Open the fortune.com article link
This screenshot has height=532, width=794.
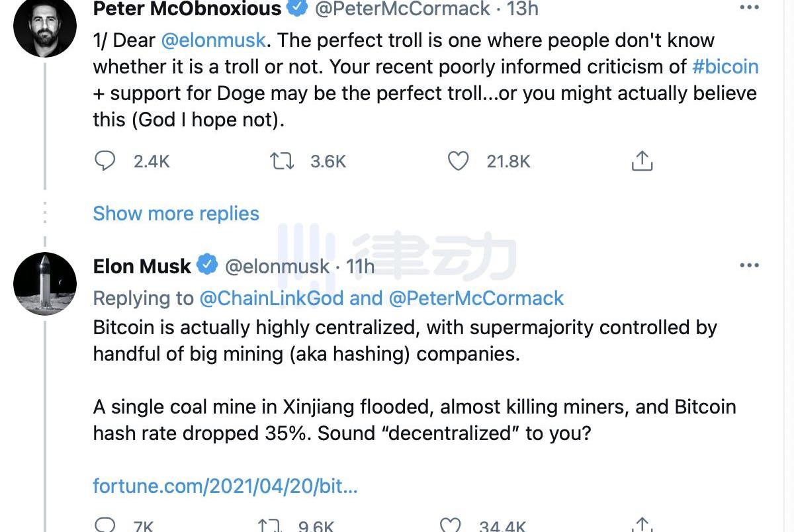(x=225, y=486)
